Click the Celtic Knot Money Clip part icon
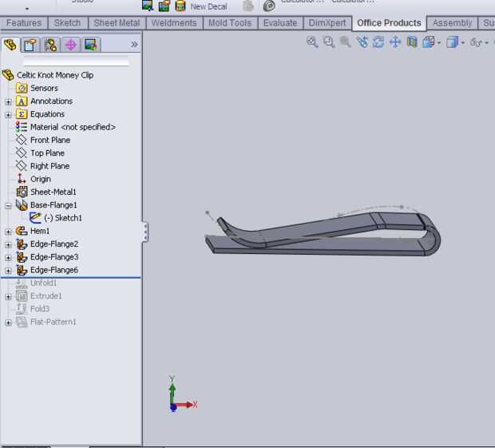This screenshot has width=495, height=448. pos(8,75)
